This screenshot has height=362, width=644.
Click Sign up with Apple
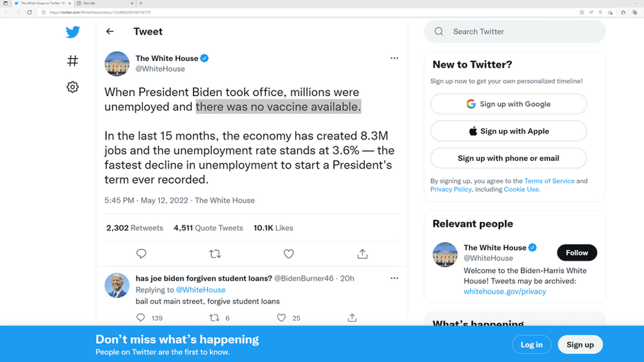(x=508, y=131)
